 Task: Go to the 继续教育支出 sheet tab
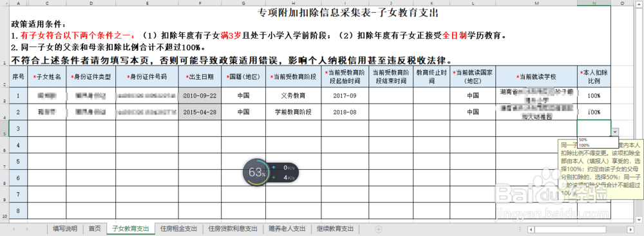click(x=335, y=229)
